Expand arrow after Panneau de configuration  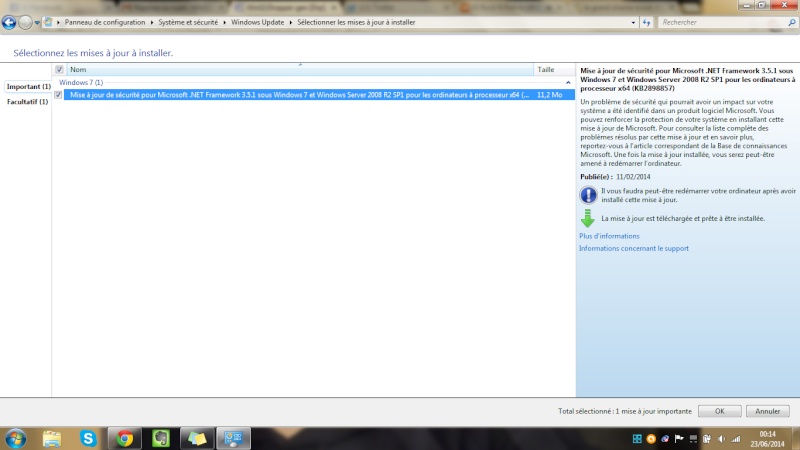(152, 22)
